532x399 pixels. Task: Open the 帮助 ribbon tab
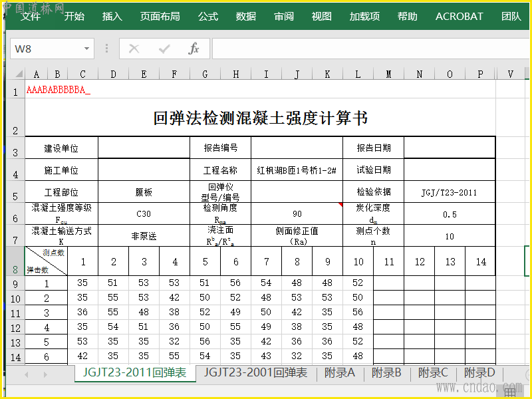pyautogui.click(x=408, y=16)
